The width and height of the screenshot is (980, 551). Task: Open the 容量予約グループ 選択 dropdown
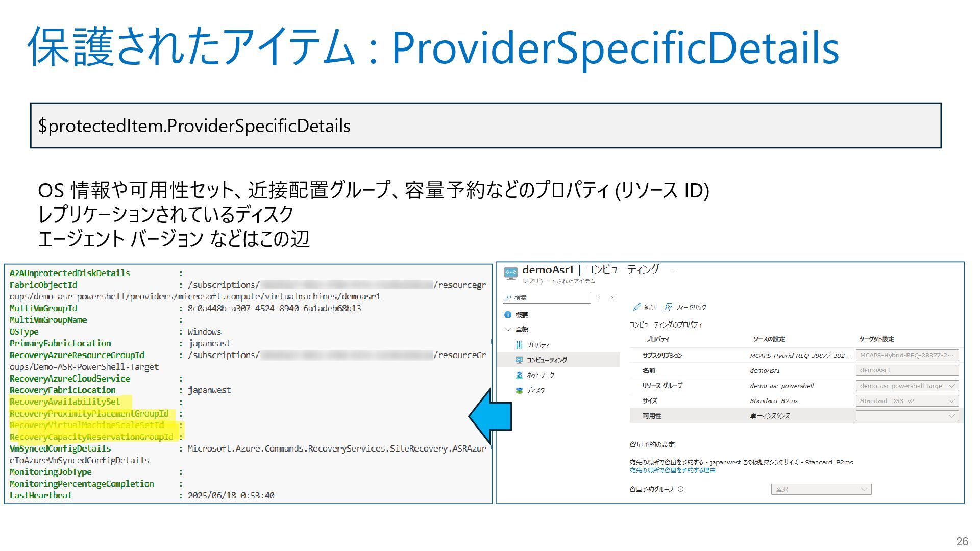point(821,489)
